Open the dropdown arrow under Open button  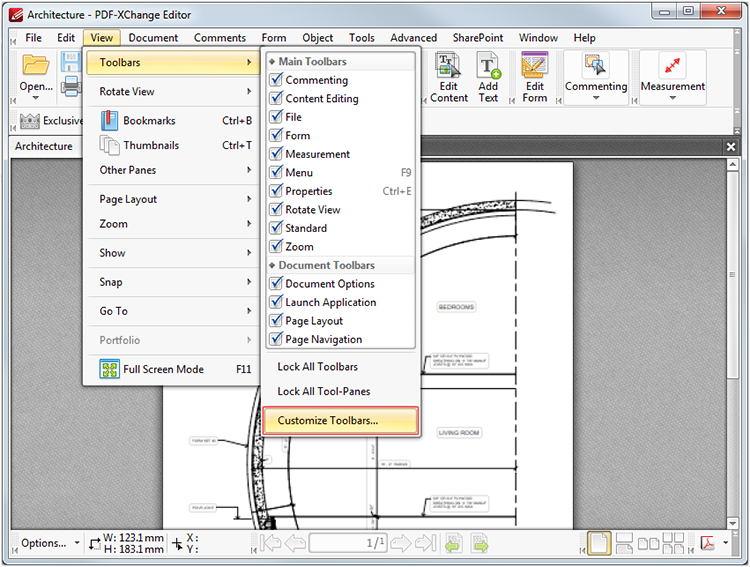36,98
